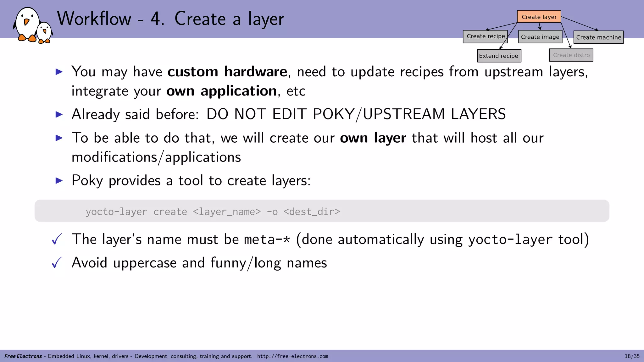
Task: Click the bold text own application
Action: pyautogui.click(x=222, y=91)
